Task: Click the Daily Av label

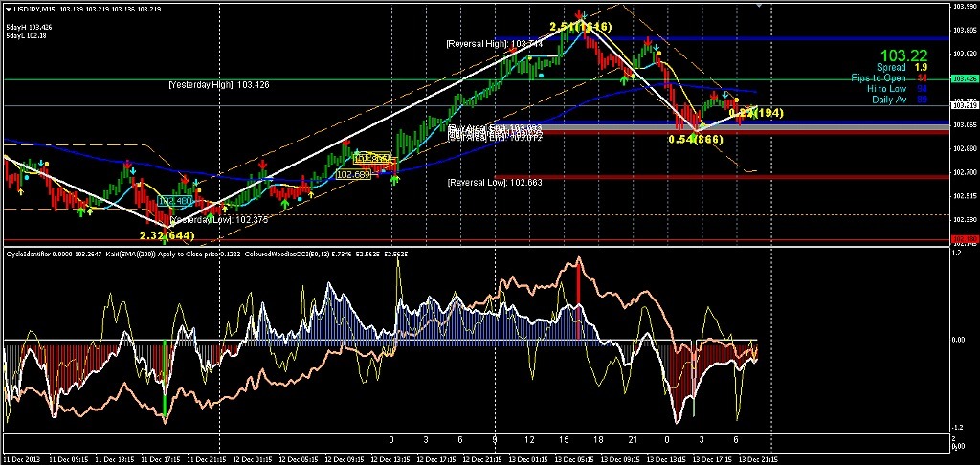Action: tap(887, 100)
